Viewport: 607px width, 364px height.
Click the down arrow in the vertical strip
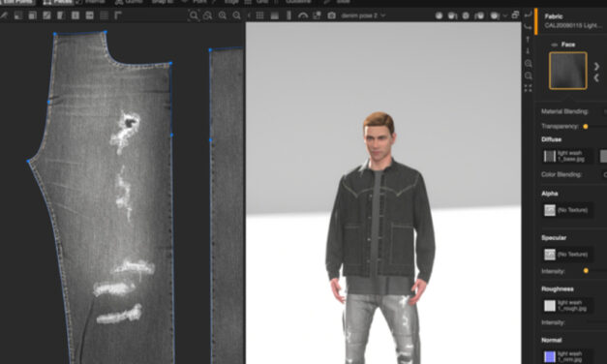point(528,50)
